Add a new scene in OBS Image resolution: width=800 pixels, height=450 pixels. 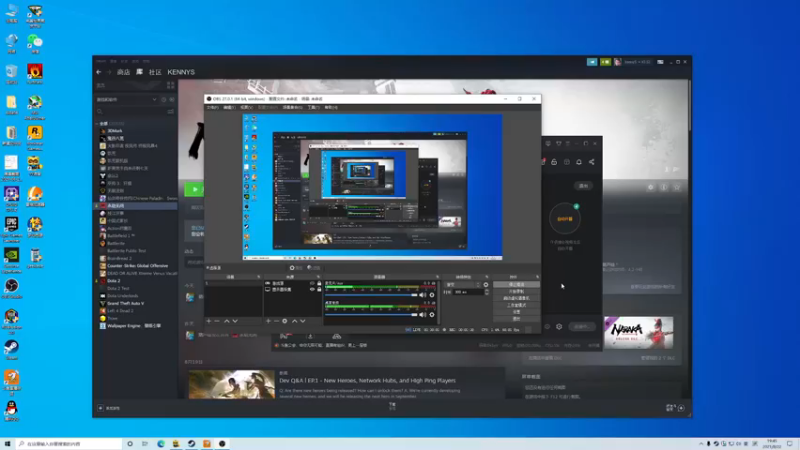tap(209, 321)
